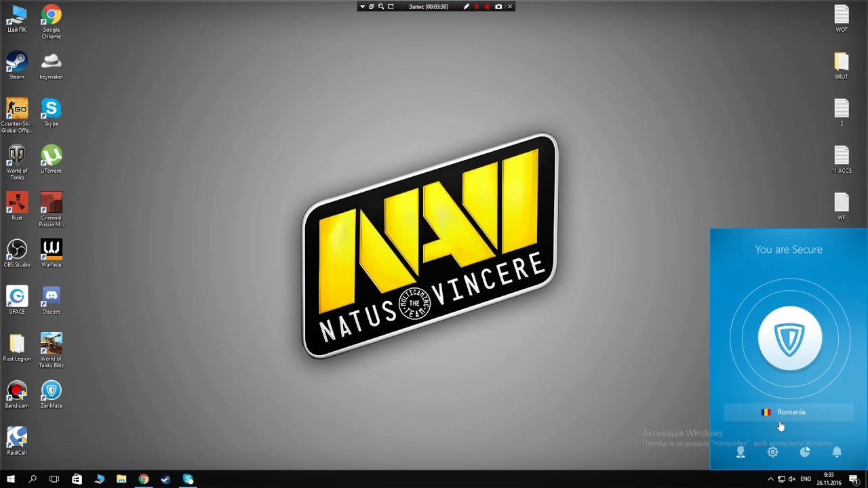The height and width of the screenshot is (488, 868).
Task: Open the Romania location selector
Action: point(788,412)
